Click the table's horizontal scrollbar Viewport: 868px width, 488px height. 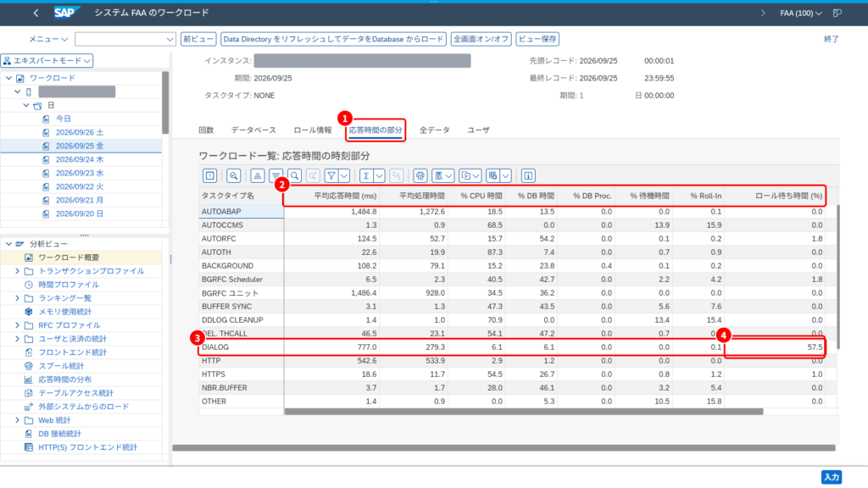tap(524, 412)
